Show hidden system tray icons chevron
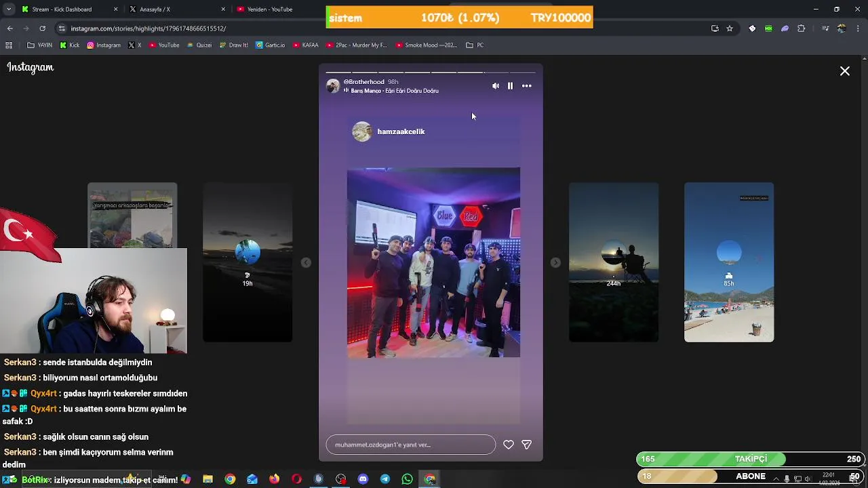This screenshot has height=488, width=868. (776, 479)
